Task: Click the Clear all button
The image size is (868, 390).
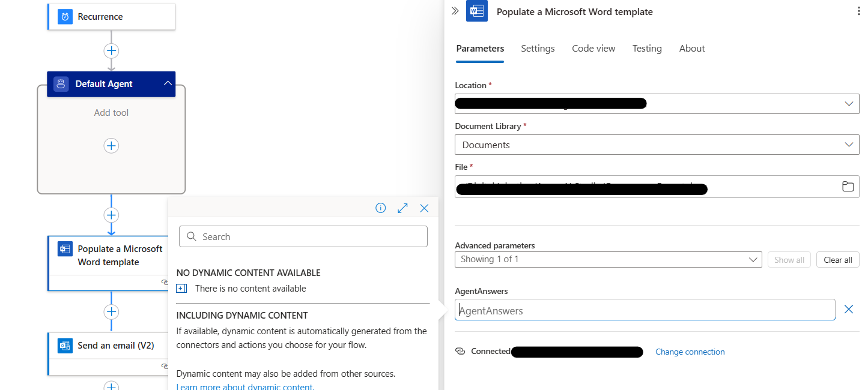Action: [838, 260]
